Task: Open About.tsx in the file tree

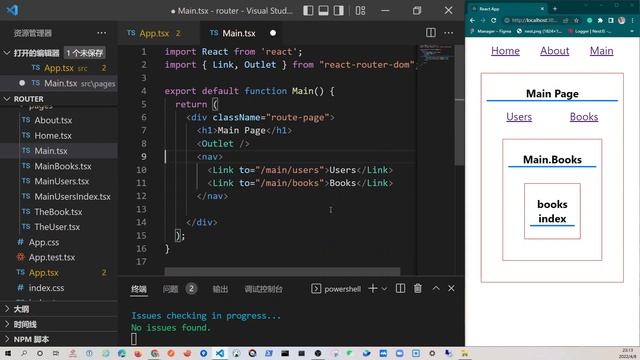Action: click(x=53, y=120)
